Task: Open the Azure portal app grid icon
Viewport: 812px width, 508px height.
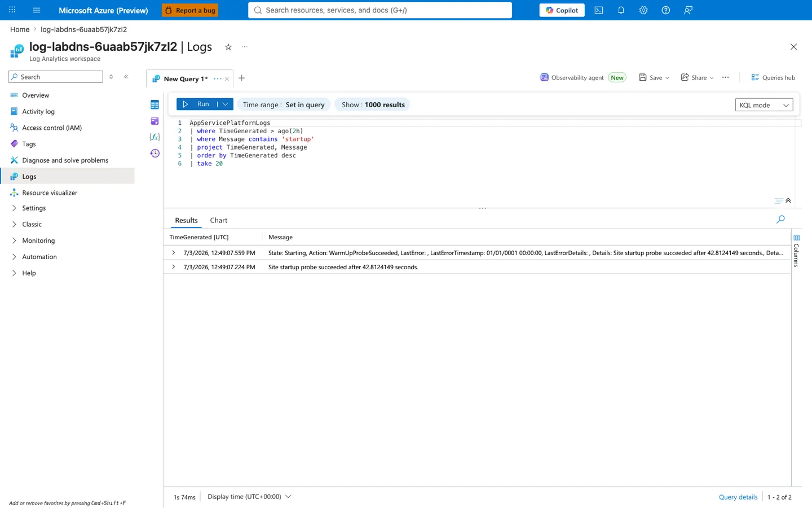Action: pos(12,10)
